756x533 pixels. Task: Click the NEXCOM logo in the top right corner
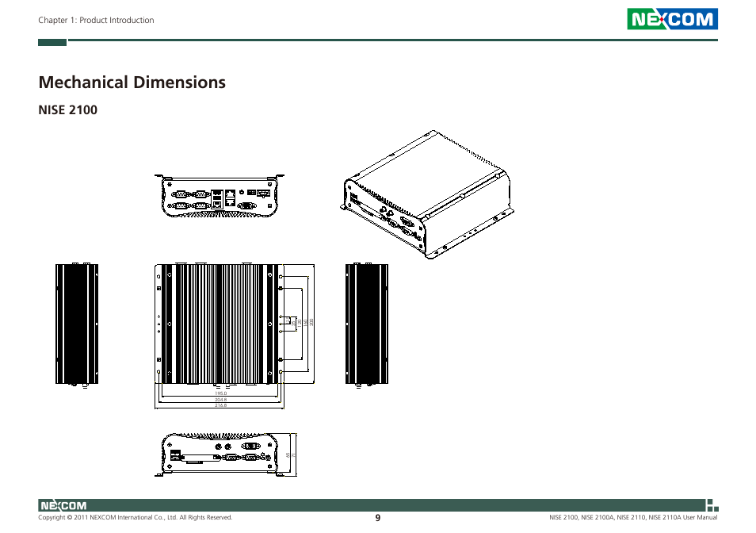pos(674,19)
